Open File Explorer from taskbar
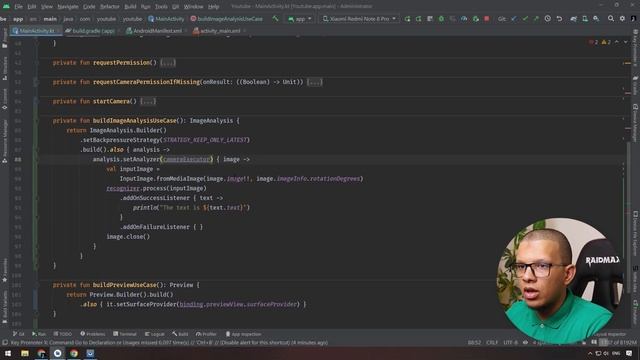 [x=25, y=353]
